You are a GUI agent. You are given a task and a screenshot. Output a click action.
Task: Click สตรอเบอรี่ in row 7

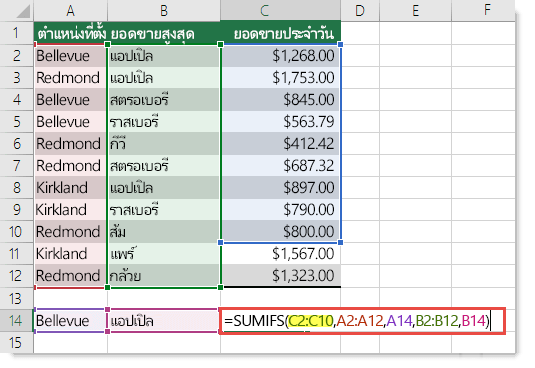[x=164, y=166]
